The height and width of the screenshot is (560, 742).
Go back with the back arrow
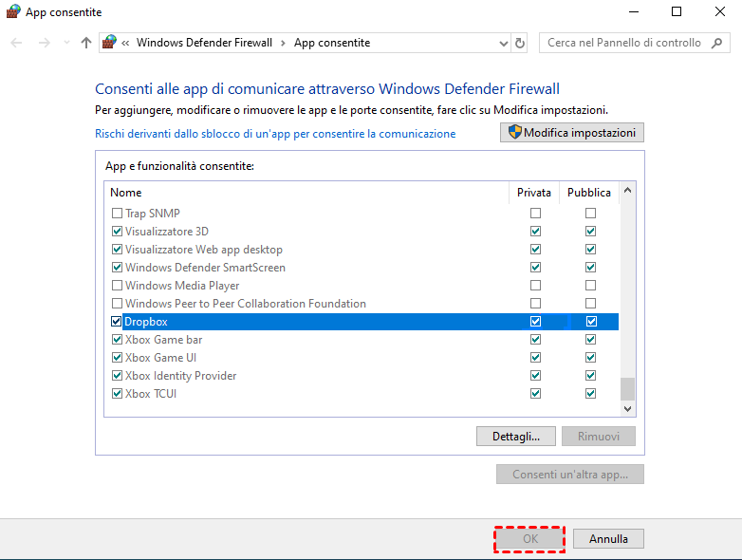pos(16,43)
